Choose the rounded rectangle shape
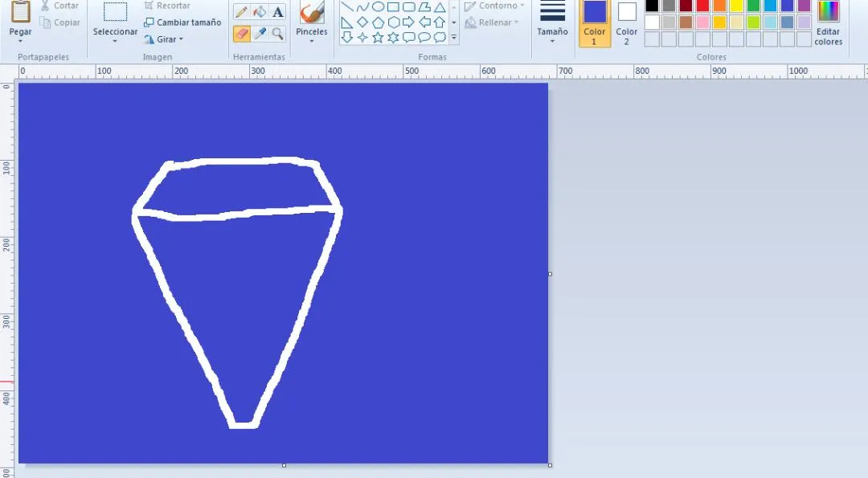868x478 pixels. click(409, 7)
